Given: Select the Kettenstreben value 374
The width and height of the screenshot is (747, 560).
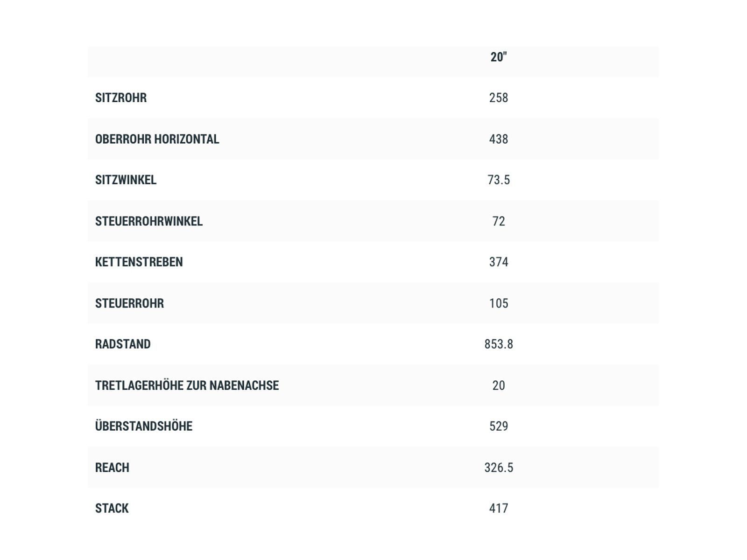Looking at the screenshot, I should 499,262.
